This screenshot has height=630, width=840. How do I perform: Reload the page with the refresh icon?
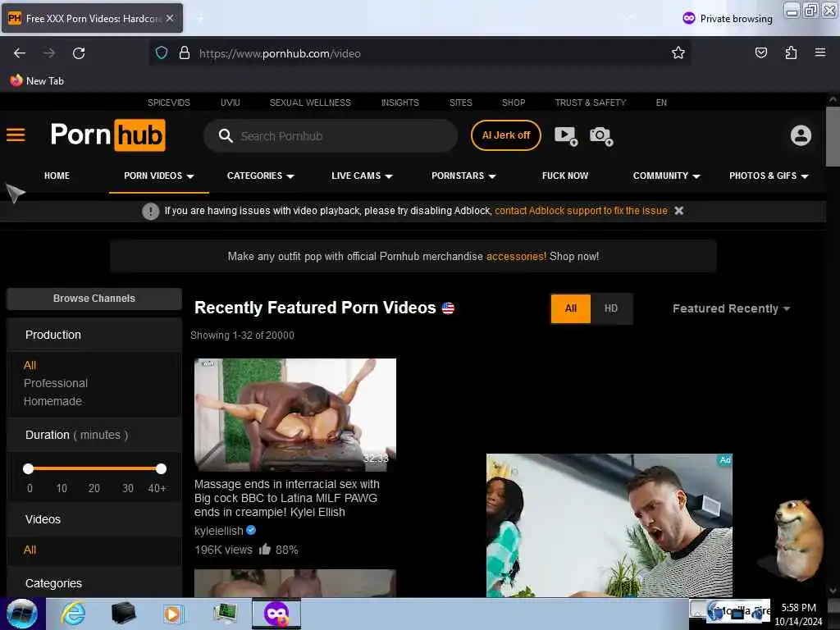click(79, 53)
